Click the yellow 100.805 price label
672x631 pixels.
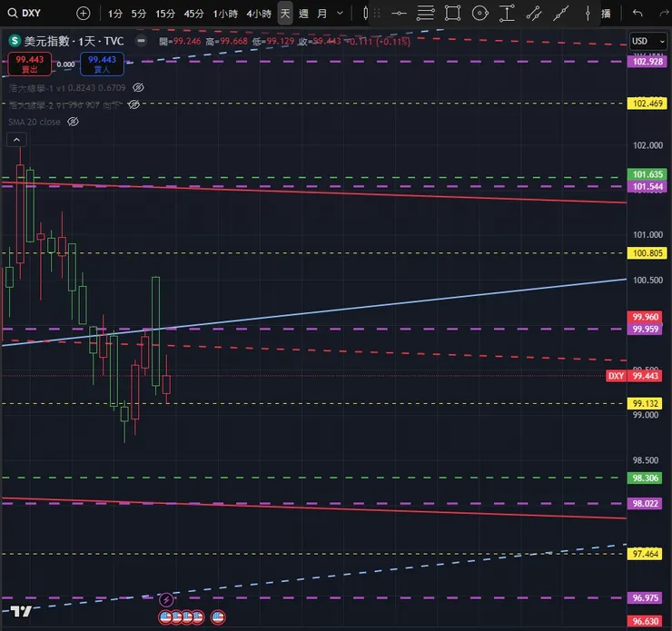[x=647, y=252]
